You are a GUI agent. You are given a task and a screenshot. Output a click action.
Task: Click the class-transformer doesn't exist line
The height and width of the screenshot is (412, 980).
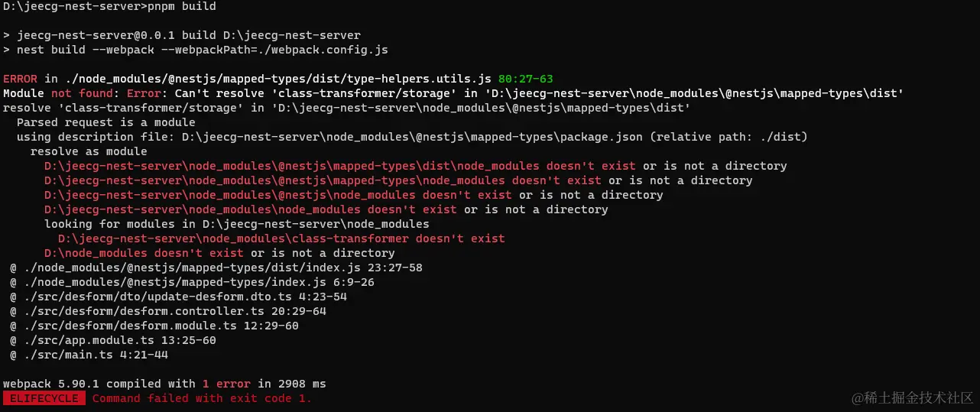pyautogui.click(x=281, y=238)
